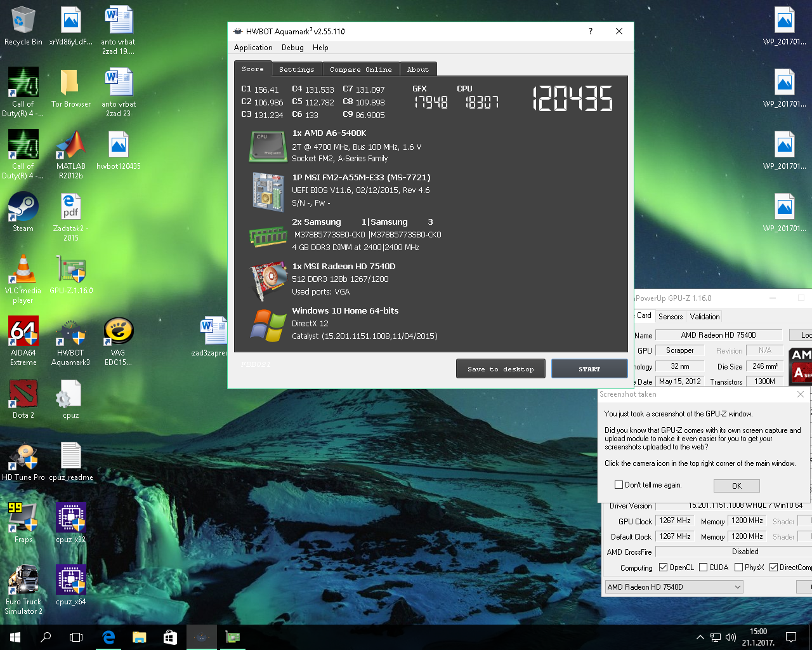
Task: Launch cpuz_x32 executable icon
Action: click(70, 523)
